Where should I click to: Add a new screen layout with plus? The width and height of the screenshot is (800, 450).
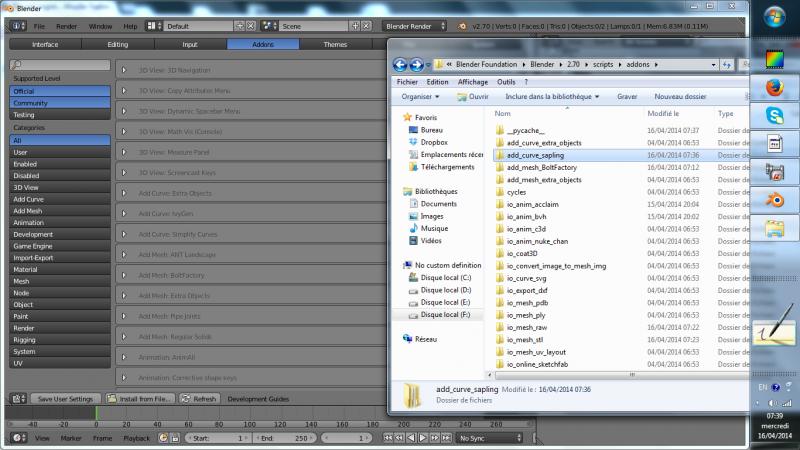pos(240,26)
